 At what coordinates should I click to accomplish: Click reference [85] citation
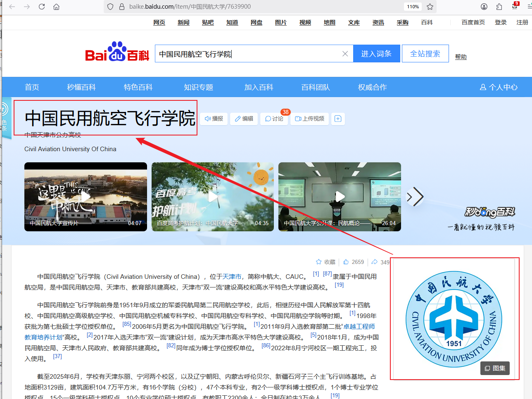click(x=127, y=324)
